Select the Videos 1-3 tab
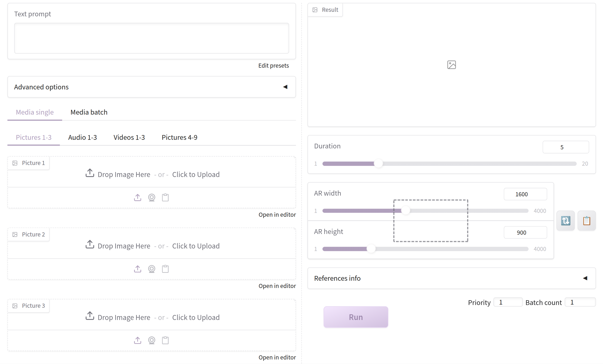 (129, 137)
